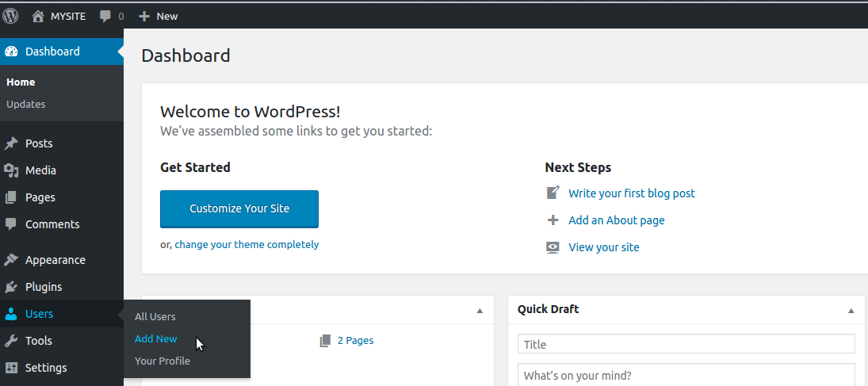The width and height of the screenshot is (868, 386).
Task: Click the 2 Pages link
Action: click(355, 341)
